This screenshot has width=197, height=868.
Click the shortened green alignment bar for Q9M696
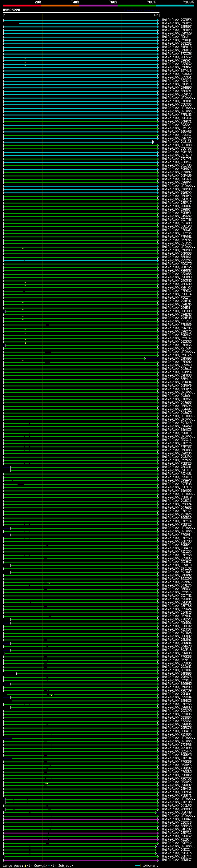(x=74, y=359)
